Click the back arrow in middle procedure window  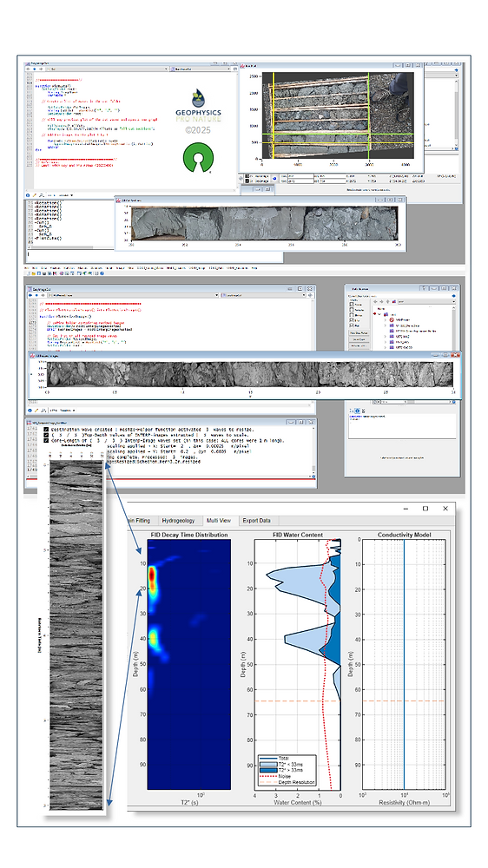click(x=30, y=295)
